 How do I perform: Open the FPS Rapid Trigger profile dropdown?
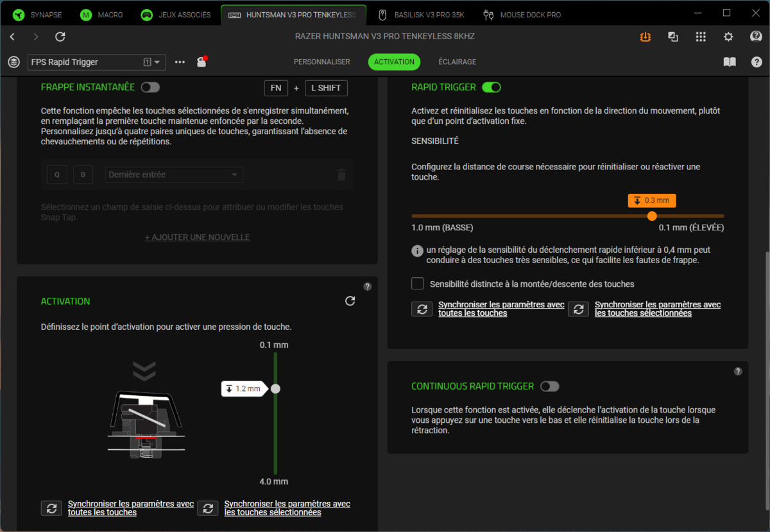tap(96, 62)
